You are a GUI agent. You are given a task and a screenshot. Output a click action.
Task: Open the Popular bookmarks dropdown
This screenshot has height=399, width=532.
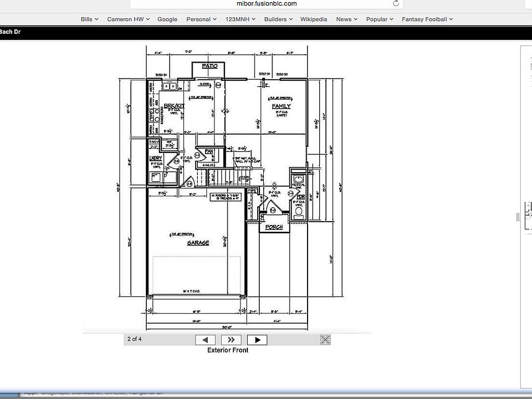click(379, 19)
